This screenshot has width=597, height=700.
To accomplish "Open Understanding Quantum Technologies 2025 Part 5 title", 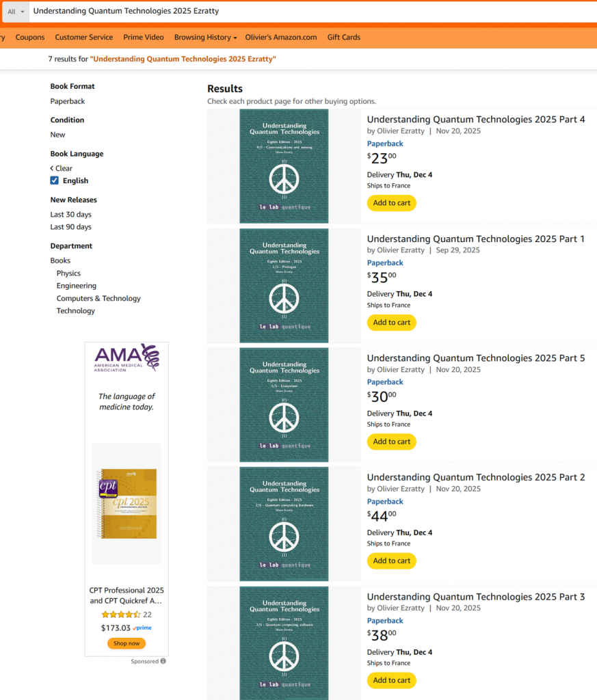I will point(476,358).
